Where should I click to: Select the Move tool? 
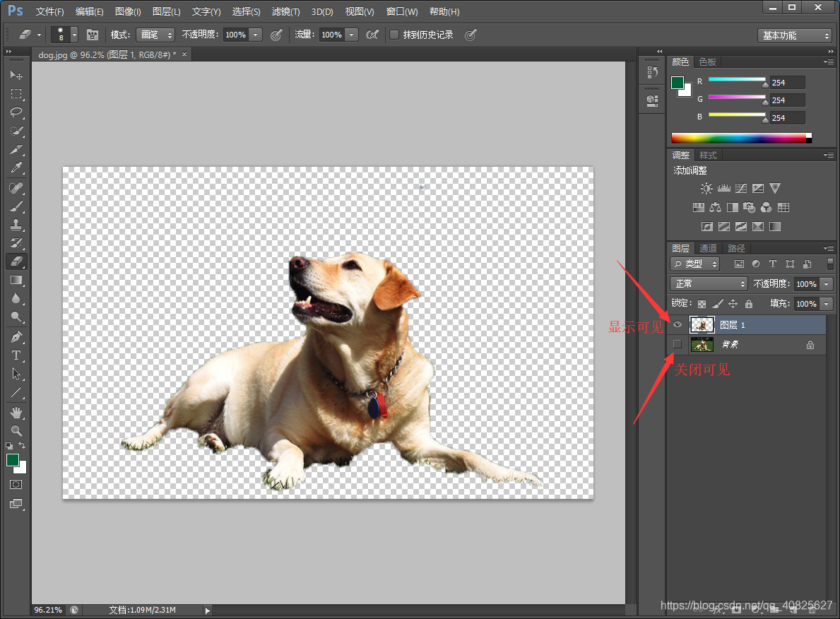[16, 75]
